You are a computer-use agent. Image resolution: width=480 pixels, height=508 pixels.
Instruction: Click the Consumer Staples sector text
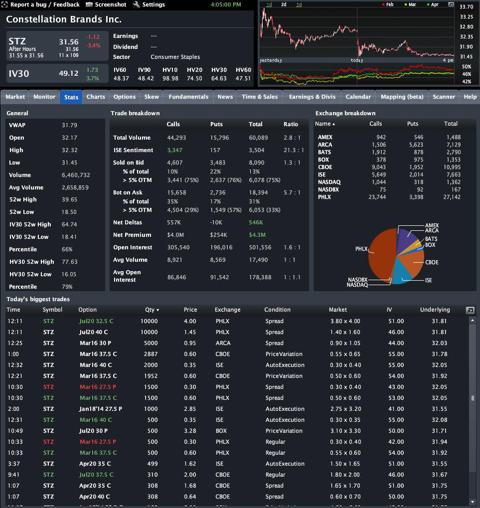coord(175,57)
